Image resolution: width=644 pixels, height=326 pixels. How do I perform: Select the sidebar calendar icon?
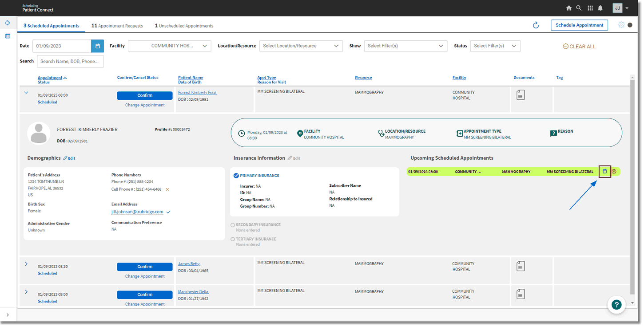[x=8, y=36]
